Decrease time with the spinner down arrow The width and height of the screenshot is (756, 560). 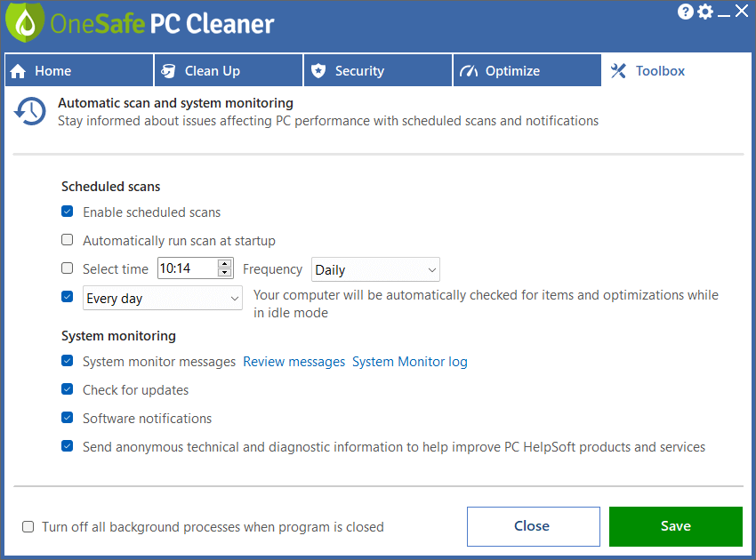[x=225, y=273]
